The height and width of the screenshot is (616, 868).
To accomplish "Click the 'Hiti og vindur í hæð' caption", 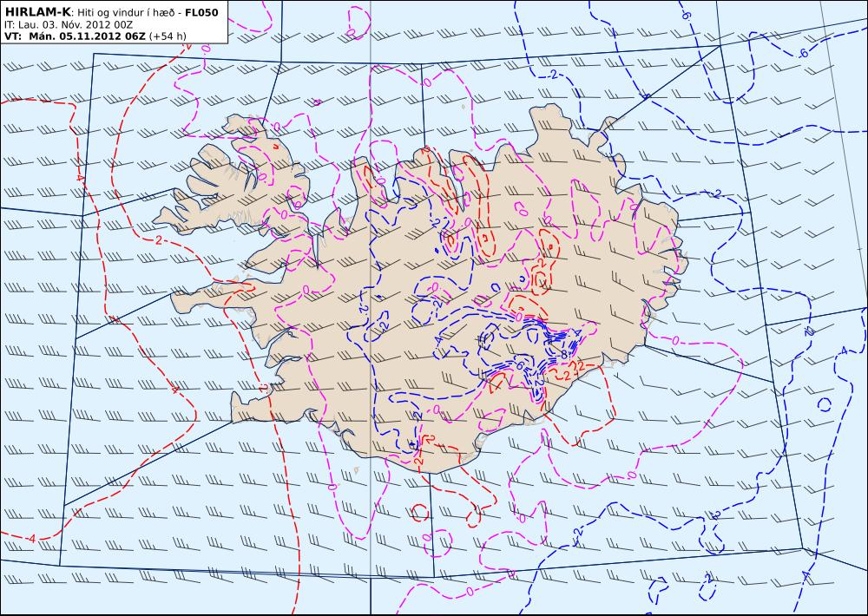I will click(127, 13).
